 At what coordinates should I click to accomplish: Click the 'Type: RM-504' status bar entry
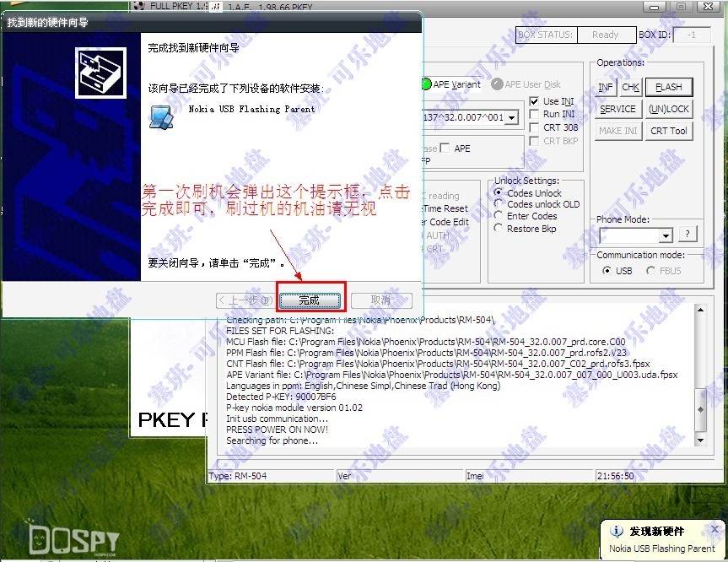click(x=238, y=476)
